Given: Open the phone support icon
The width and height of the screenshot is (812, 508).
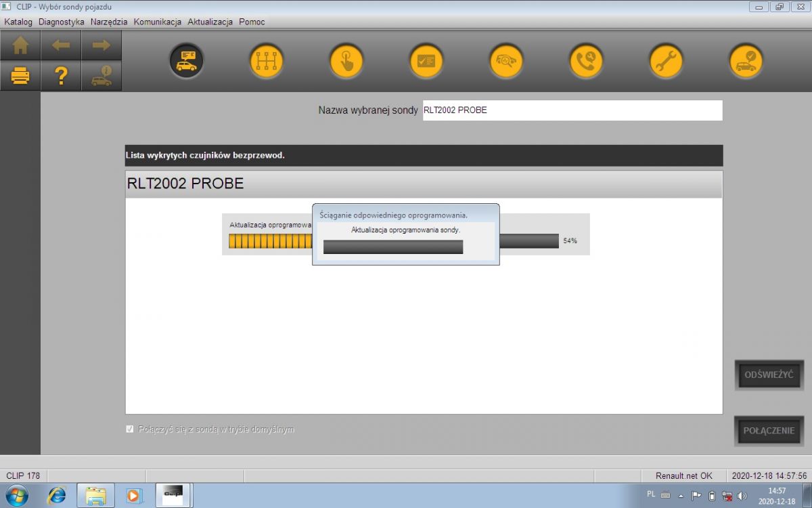Looking at the screenshot, I should click(586, 62).
